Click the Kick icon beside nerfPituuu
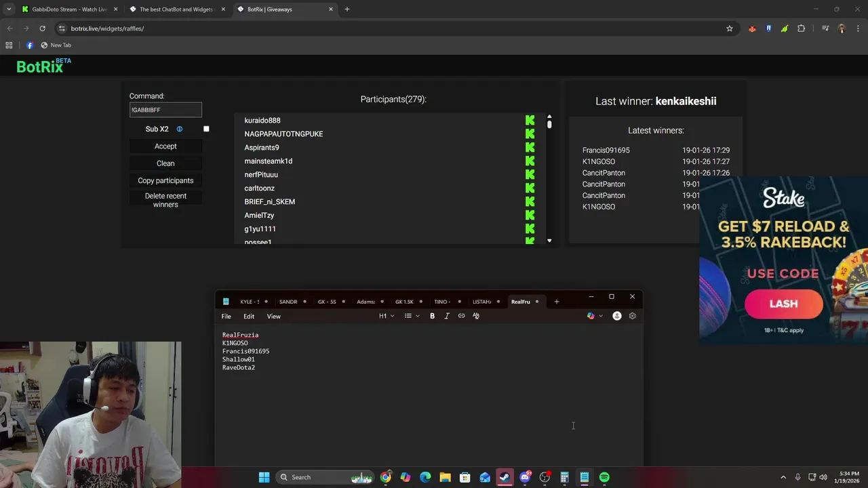Image resolution: width=868 pixels, height=488 pixels. coord(530,174)
